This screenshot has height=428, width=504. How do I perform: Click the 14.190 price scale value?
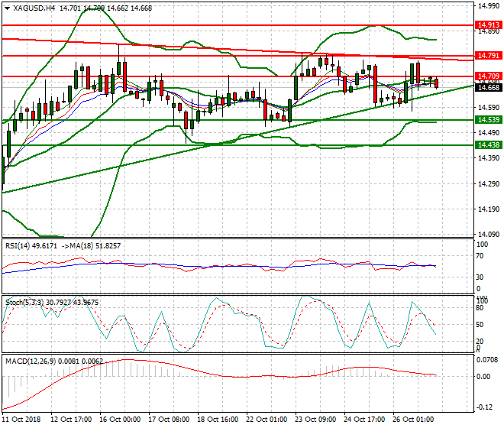(489, 209)
